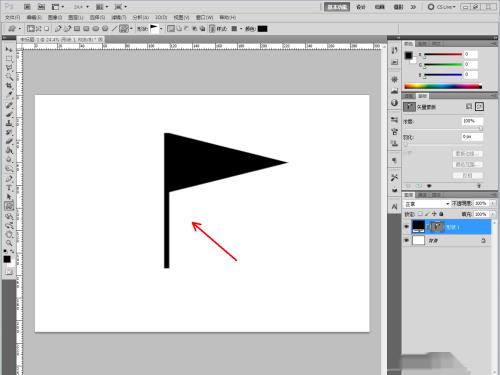Choose the Ellipse shape in options bar
500x375 pixels.
(x=96, y=29)
